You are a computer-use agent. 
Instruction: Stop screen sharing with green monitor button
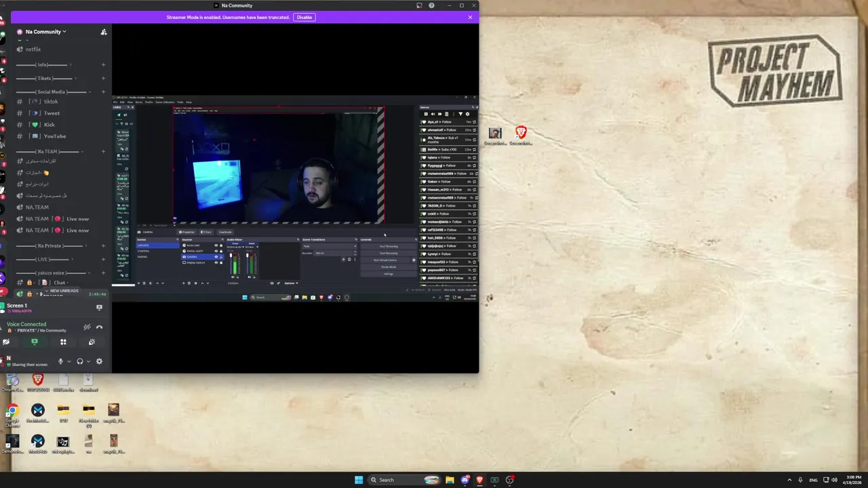[x=35, y=342]
